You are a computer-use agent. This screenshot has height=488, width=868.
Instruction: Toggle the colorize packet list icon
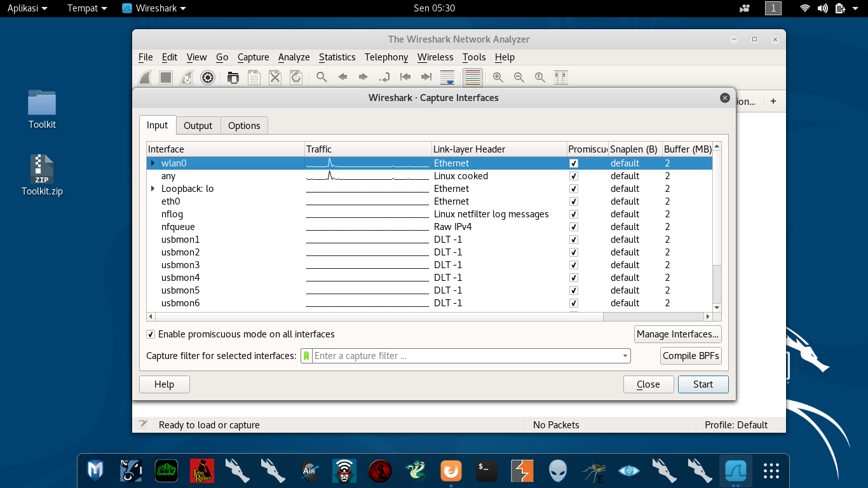point(473,78)
